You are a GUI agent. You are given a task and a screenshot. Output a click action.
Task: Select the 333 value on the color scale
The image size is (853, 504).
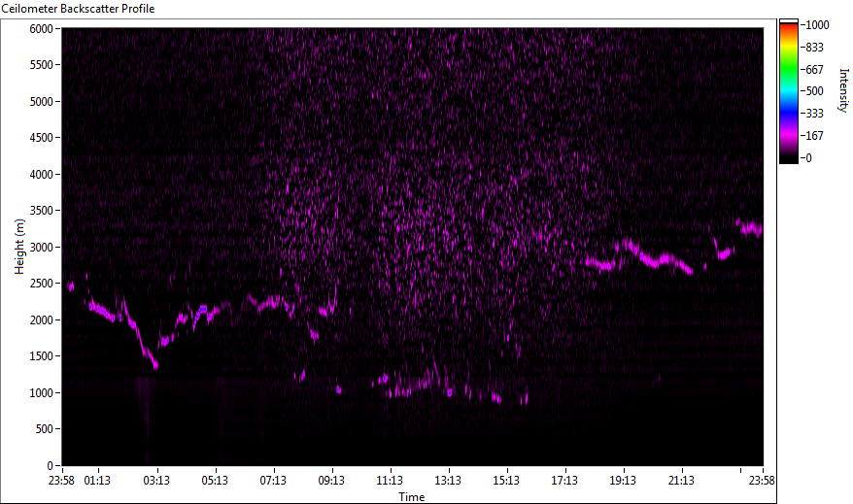[814, 114]
